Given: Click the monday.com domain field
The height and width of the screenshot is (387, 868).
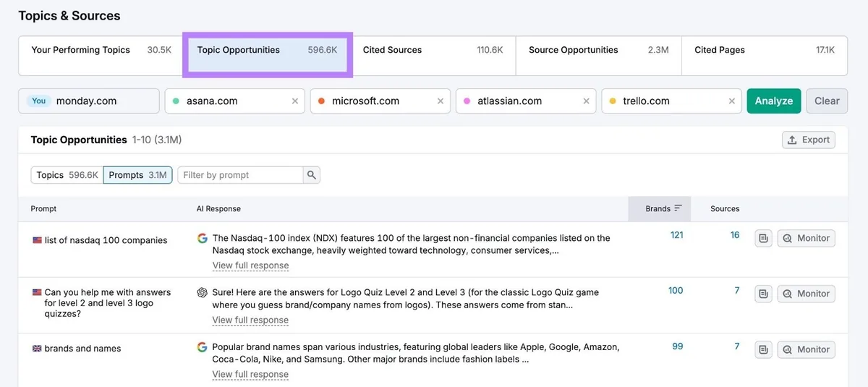Looking at the screenshot, I should point(90,101).
